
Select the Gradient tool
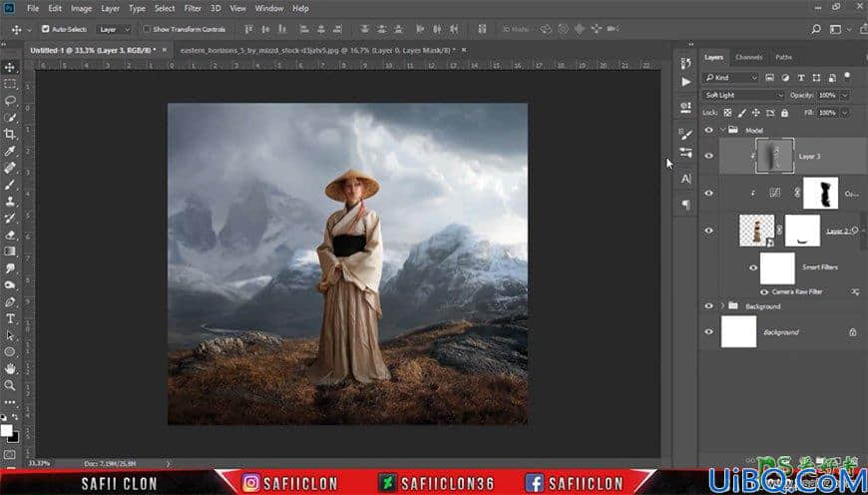10,251
